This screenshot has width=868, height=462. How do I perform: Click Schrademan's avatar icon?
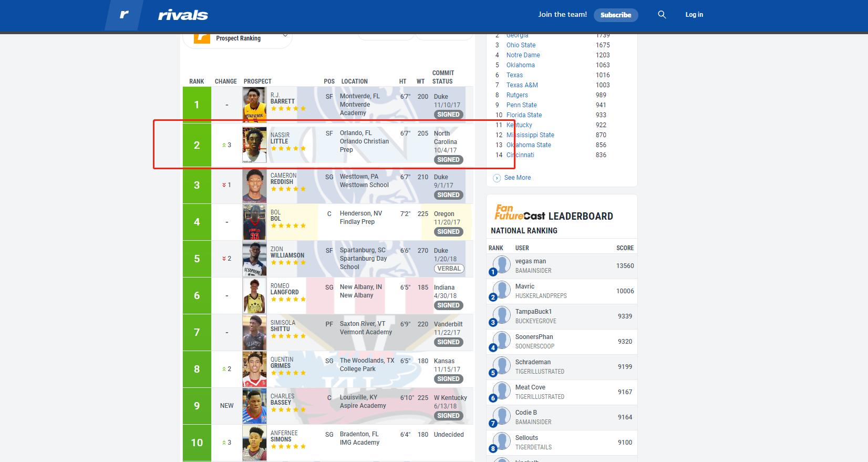pos(502,366)
